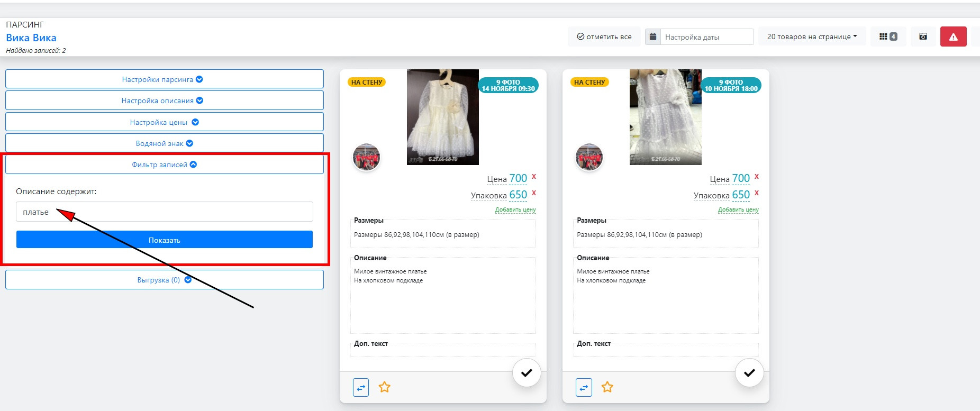Click the swap arrows icon on first card
The image size is (980, 411).
click(361, 387)
